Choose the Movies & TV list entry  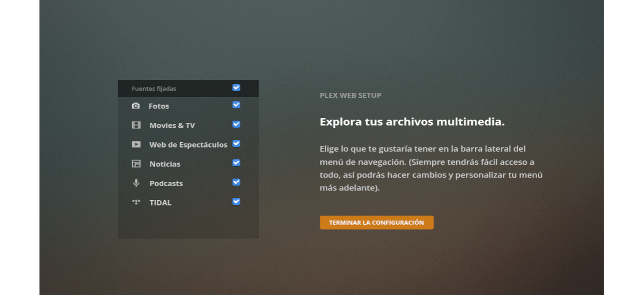pos(172,126)
